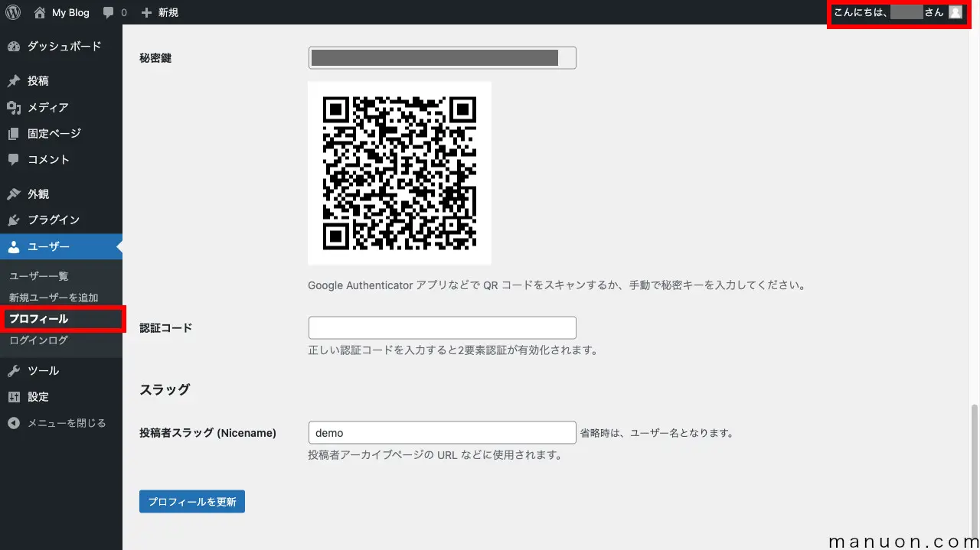Click 省略時は、ユーザー名となります text
The height and width of the screenshot is (550, 980).
657,433
